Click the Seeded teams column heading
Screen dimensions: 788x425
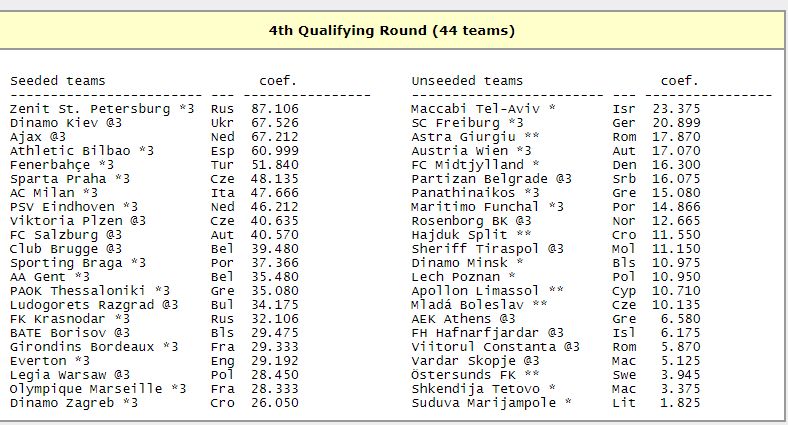pyautogui.click(x=58, y=81)
